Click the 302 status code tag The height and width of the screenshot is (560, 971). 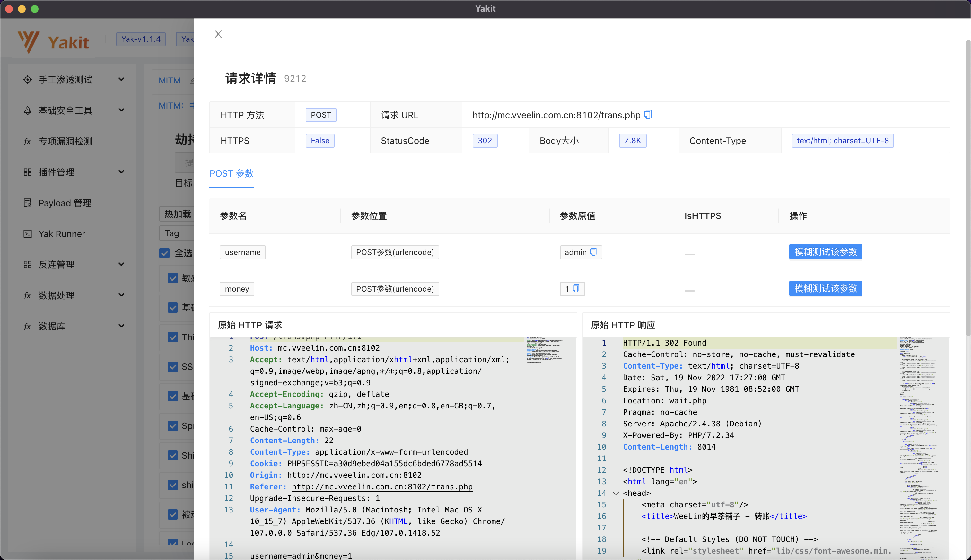[x=485, y=140]
